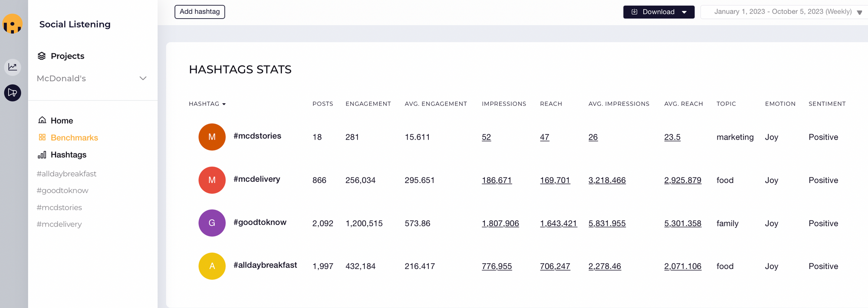
Task: Sort by the HASHTAG column arrow
Action: [224, 104]
